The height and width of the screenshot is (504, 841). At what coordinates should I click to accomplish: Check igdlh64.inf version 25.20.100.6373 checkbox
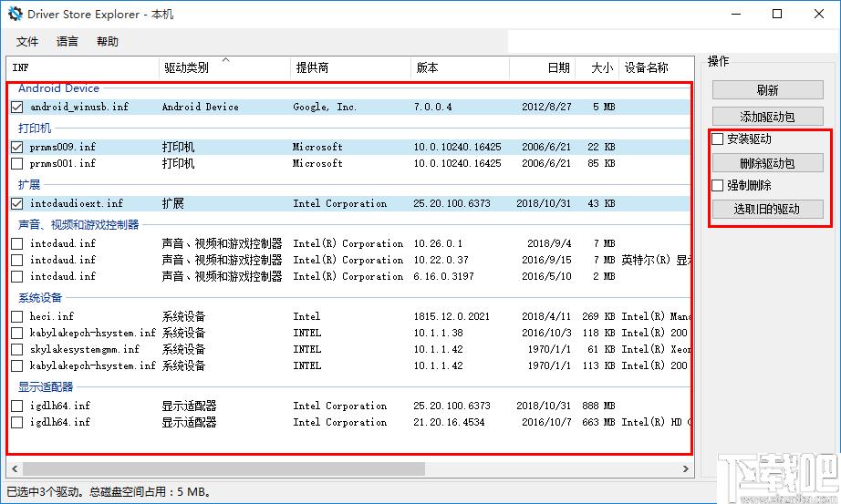tap(17, 406)
